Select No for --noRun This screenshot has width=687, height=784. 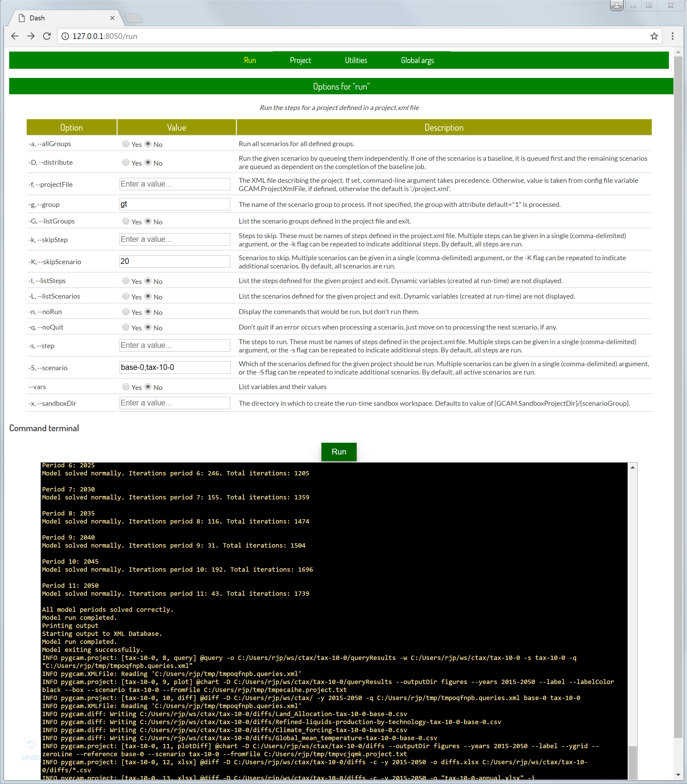[x=148, y=312]
